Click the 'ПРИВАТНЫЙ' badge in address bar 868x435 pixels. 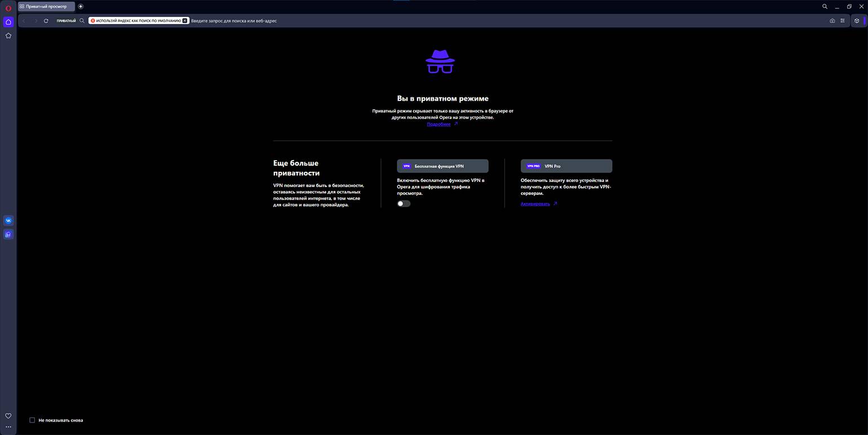coord(66,21)
